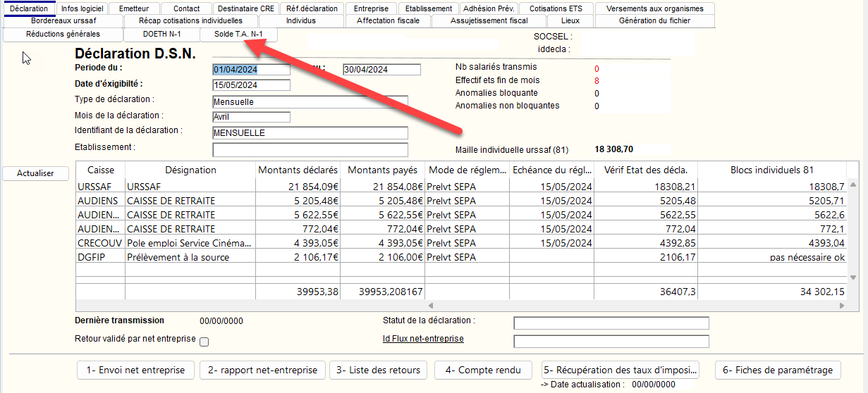Click the 'pas nécessaire ok' cell

pos(772,257)
